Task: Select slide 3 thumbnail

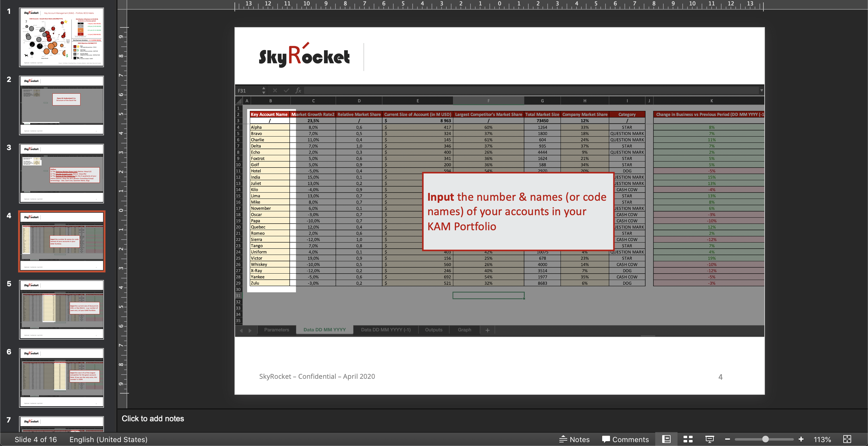Action: tap(61, 174)
